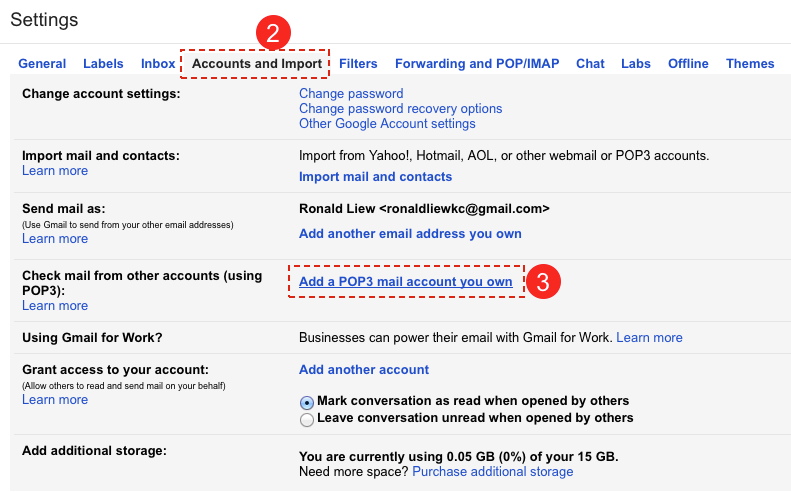Open Change password recovery options
The width and height of the screenshot is (791, 492).
click(x=401, y=108)
